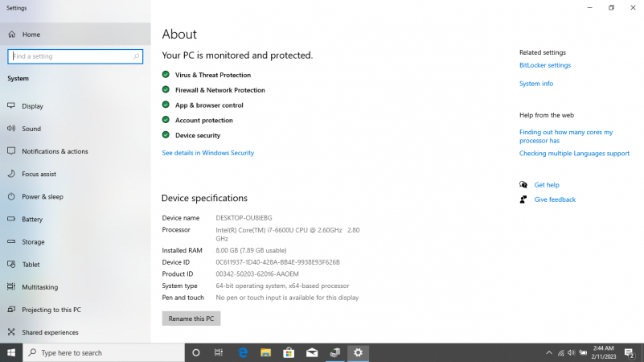Open System info link
The height and width of the screenshot is (362, 644).
(x=536, y=84)
